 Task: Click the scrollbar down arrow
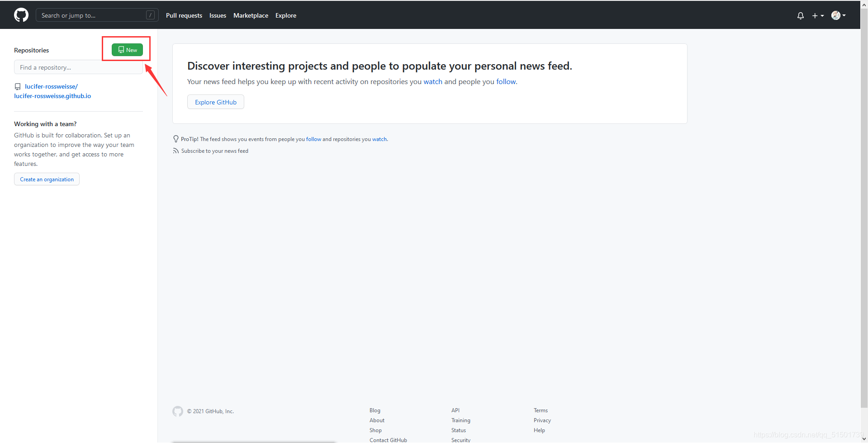(x=864, y=439)
